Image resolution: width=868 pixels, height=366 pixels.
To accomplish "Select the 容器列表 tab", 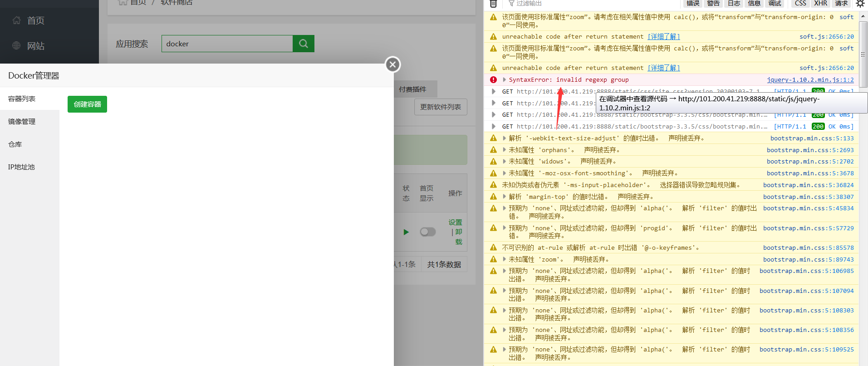I will (29, 99).
